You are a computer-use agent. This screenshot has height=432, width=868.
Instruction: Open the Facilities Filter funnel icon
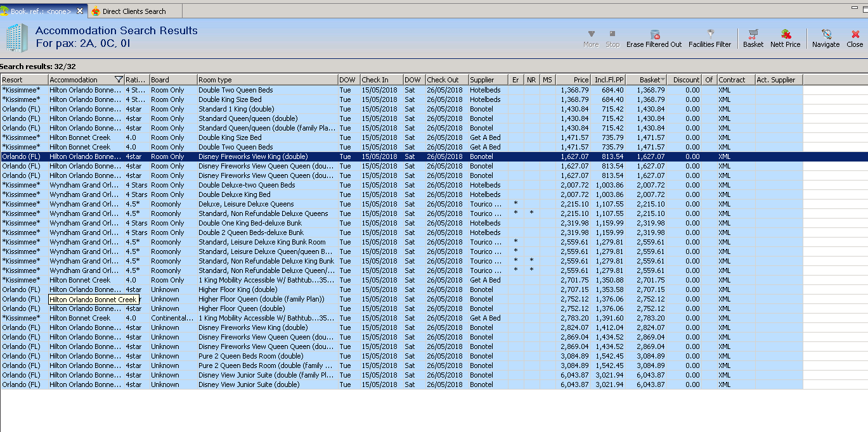(x=710, y=34)
